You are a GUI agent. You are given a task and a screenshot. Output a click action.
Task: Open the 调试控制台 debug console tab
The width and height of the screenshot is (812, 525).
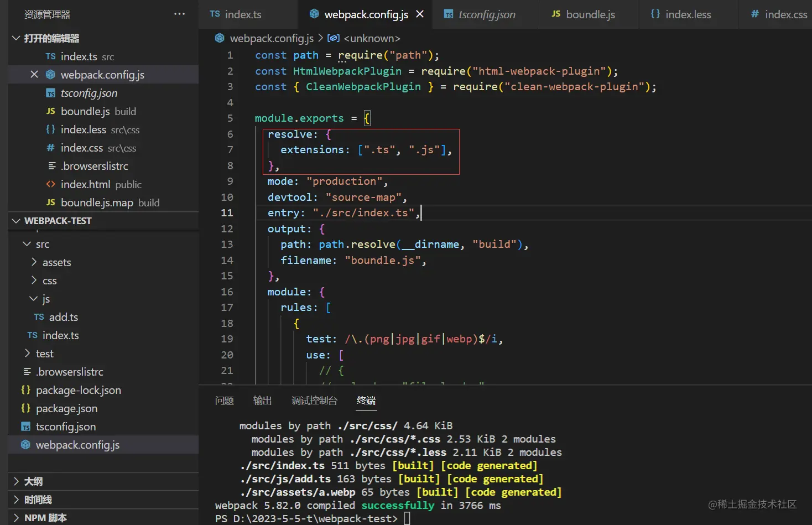pyautogui.click(x=314, y=401)
